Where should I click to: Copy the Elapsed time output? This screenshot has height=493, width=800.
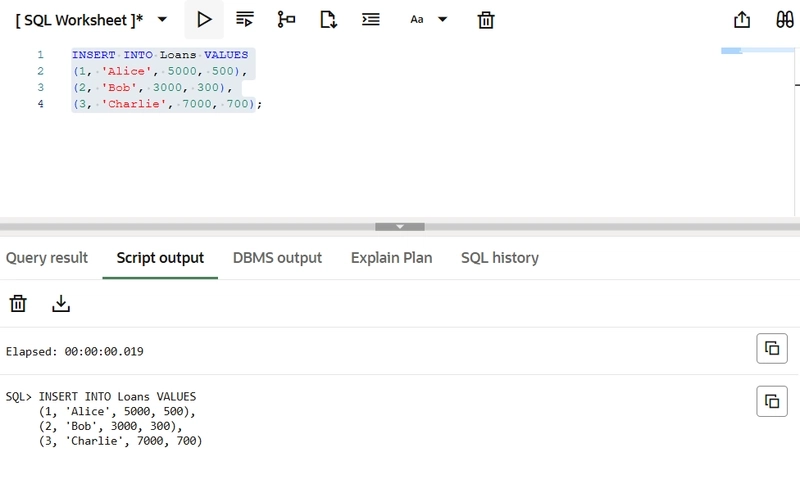pos(771,348)
